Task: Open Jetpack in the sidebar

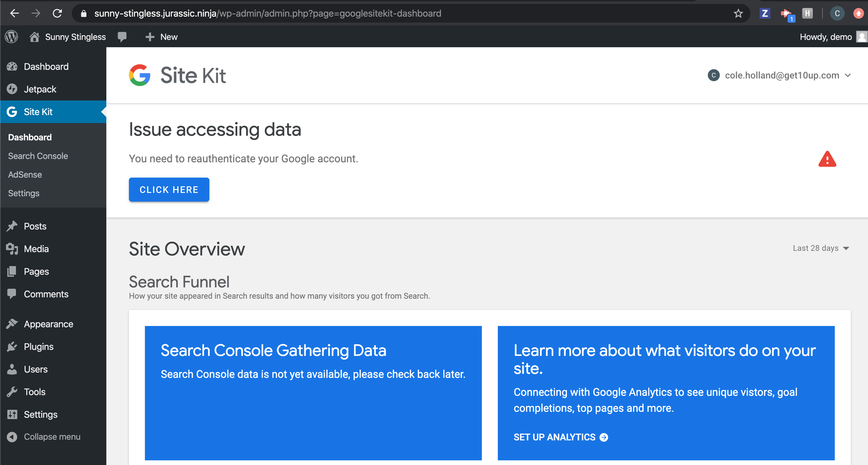Action: [x=53, y=89]
